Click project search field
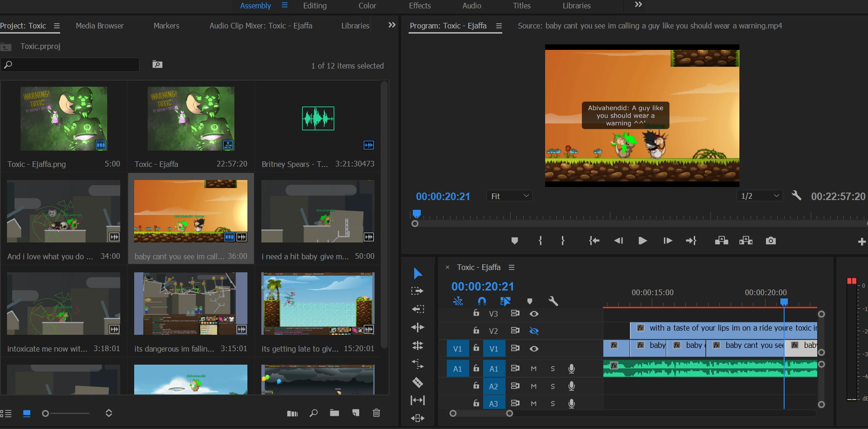This screenshot has width=868, height=429. click(x=70, y=65)
